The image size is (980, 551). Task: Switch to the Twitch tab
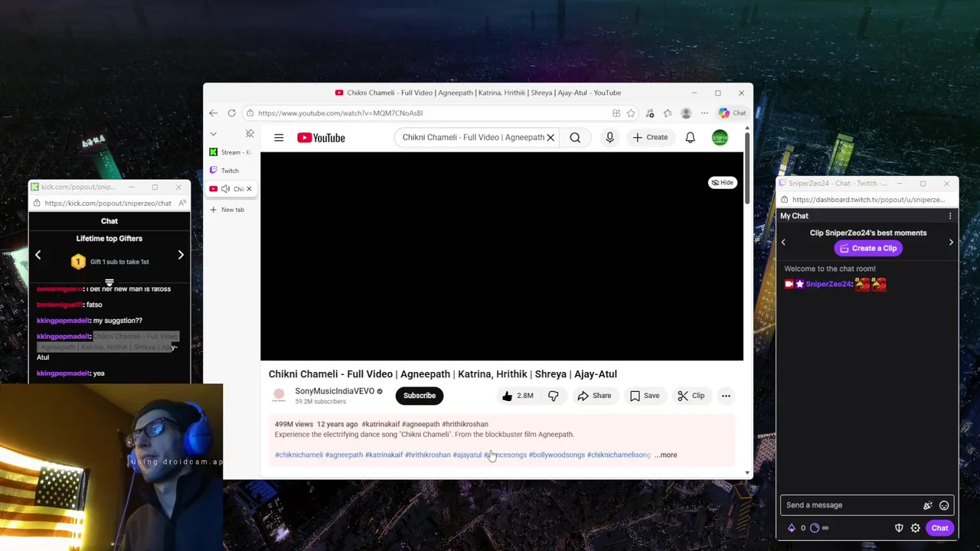click(230, 171)
